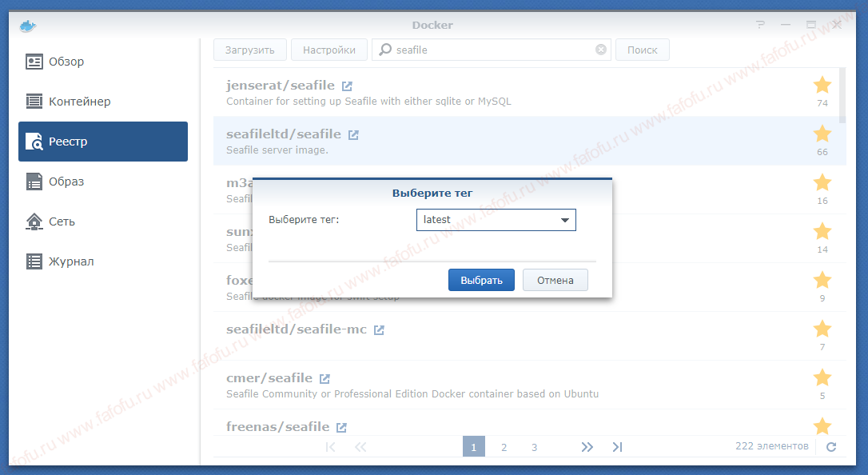Click the "222 элементов" count text
Screen dimensions: 868x475
(x=771, y=446)
